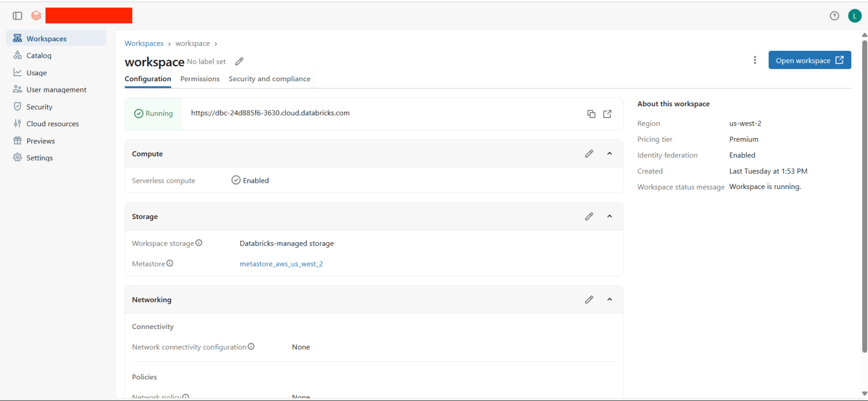Open the user avatar L menu
This screenshot has height=401, width=868.
(x=855, y=16)
